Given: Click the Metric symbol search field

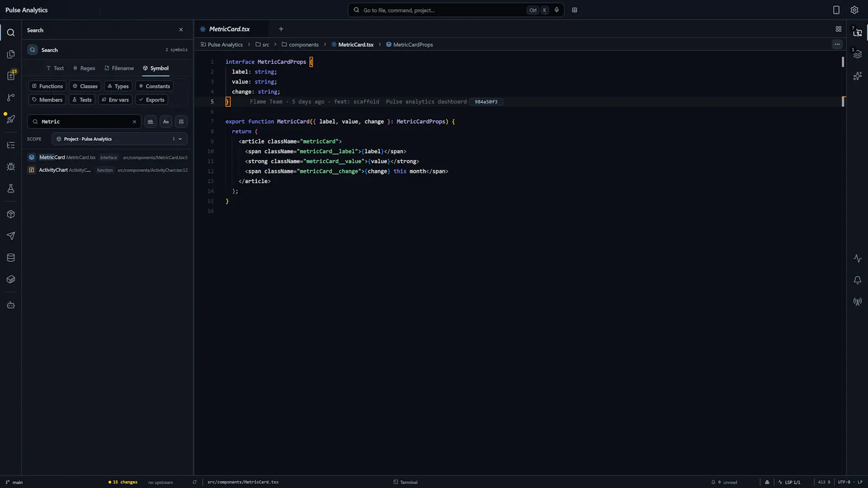Looking at the screenshot, I should (84, 121).
